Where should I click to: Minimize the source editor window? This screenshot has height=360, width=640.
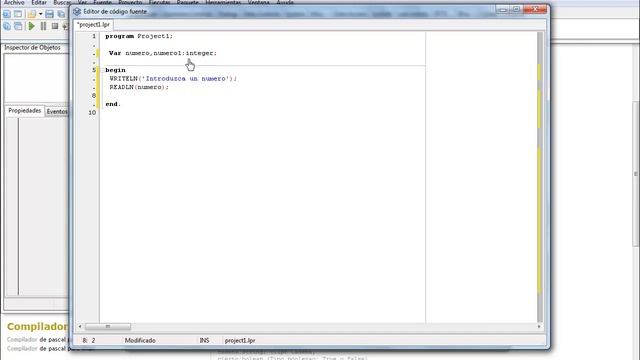pos(503,9)
